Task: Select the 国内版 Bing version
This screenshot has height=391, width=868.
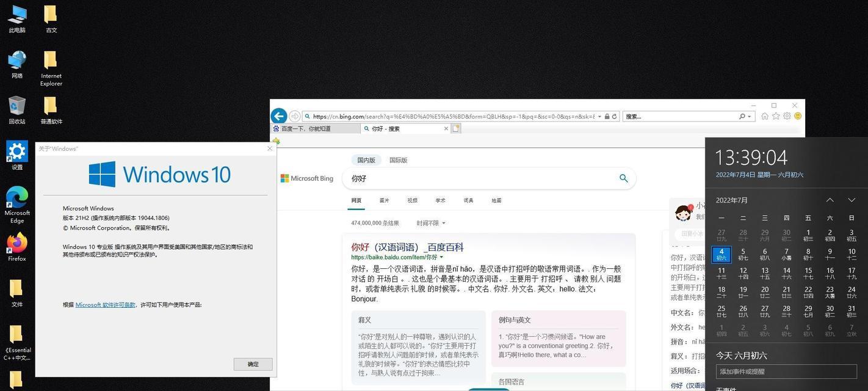Action: coord(366,160)
